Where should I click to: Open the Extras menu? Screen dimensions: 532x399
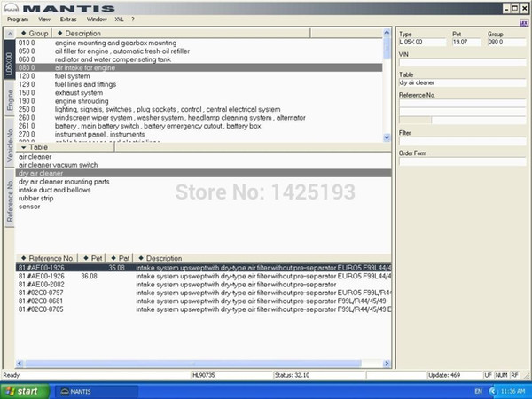click(x=68, y=20)
